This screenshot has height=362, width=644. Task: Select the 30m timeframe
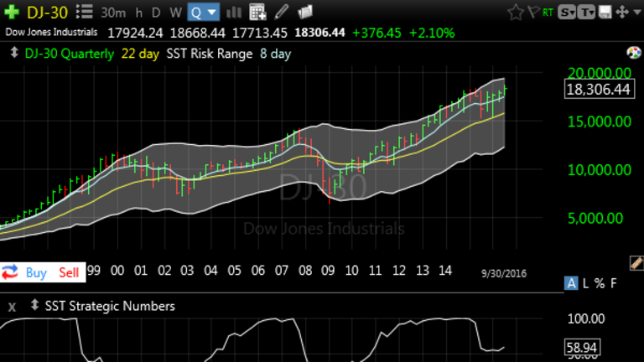112,13
